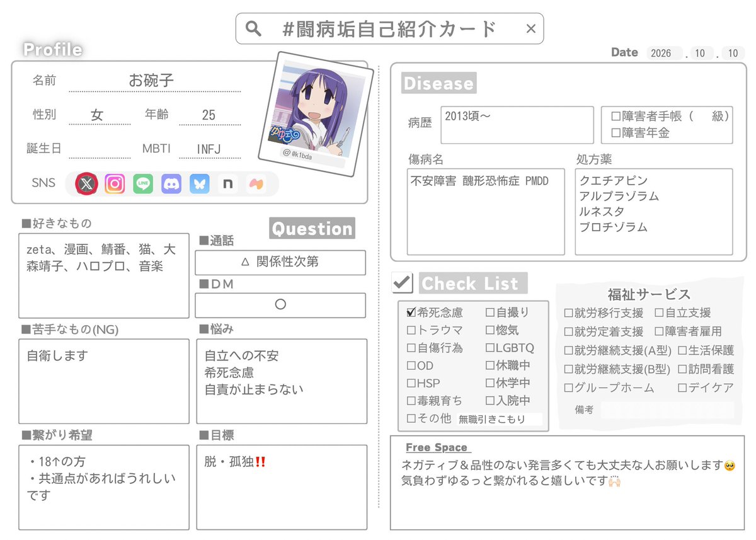
Task: Check the LGBTQ checkbox
Action: point(490,347)
